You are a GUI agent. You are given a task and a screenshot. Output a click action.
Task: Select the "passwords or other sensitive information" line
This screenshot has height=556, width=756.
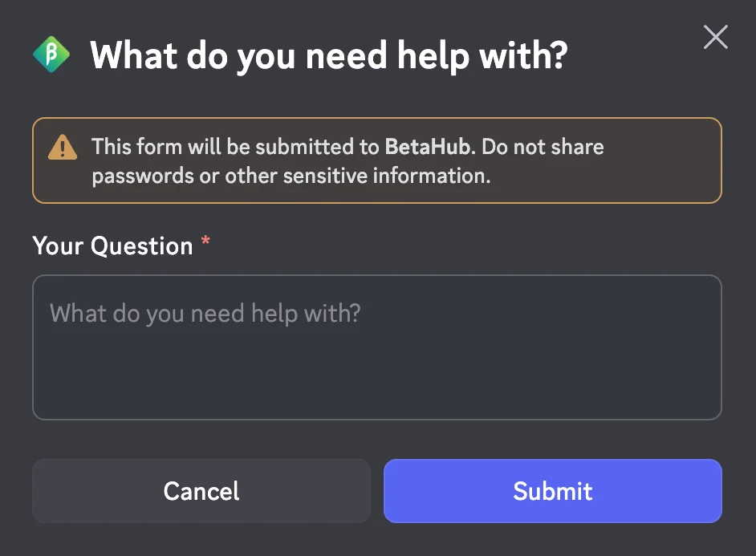291,176
